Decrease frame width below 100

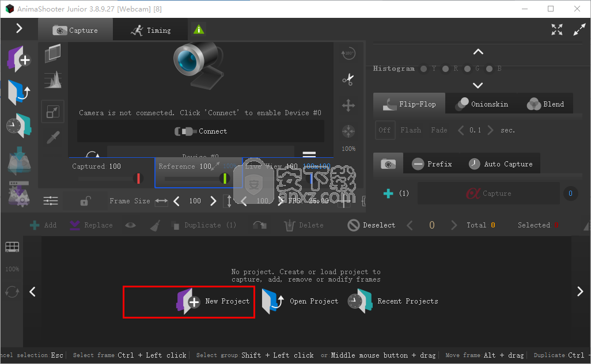click(176, 201)
